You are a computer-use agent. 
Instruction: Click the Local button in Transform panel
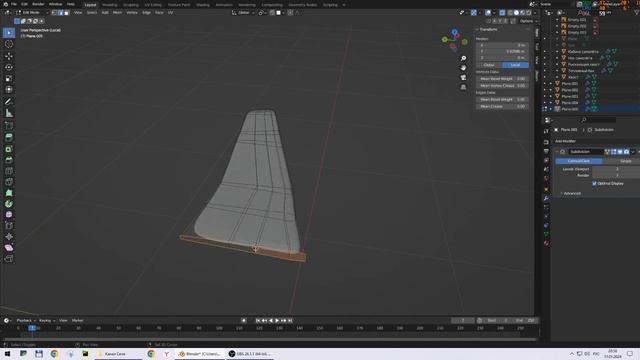point(516,65)
